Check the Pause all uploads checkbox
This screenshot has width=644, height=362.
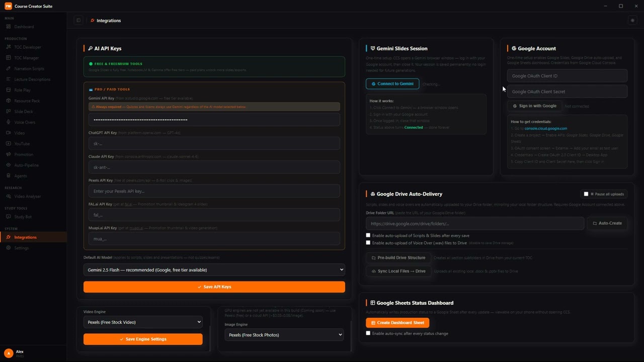coord(586,194)
